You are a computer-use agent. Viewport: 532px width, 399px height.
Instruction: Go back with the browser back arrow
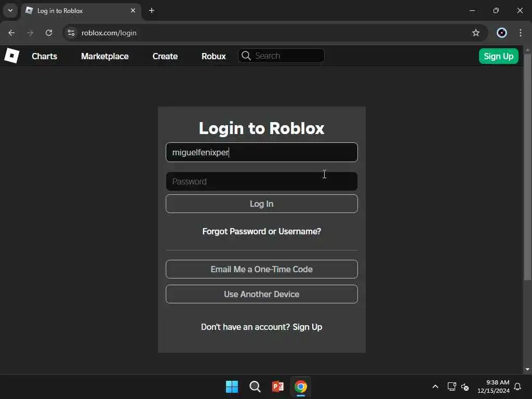11,33
